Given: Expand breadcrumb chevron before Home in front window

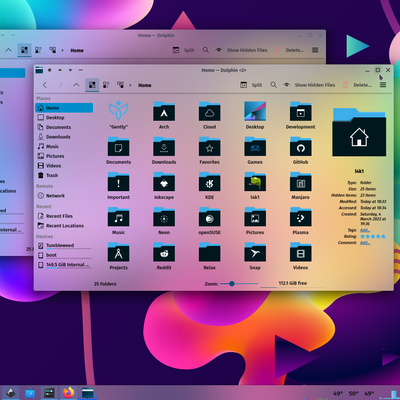Looking at the screenshot, I should point(130,85).
